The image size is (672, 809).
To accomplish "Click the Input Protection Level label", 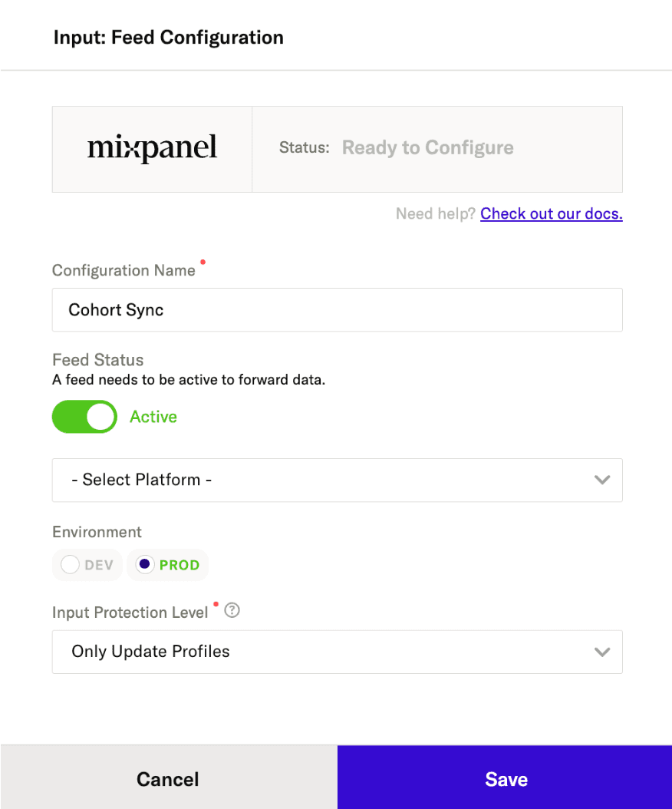I will (x=130, y=613).
